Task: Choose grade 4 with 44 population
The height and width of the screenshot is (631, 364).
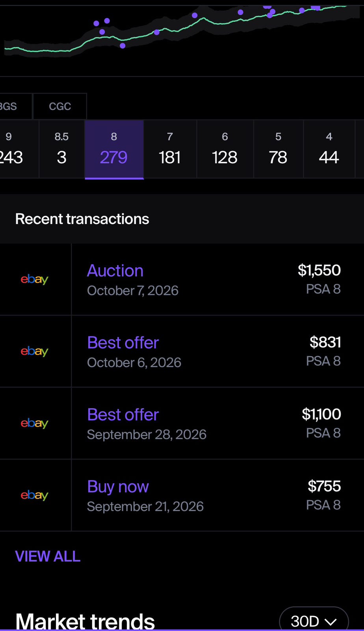Action: [x=329, y=149]
